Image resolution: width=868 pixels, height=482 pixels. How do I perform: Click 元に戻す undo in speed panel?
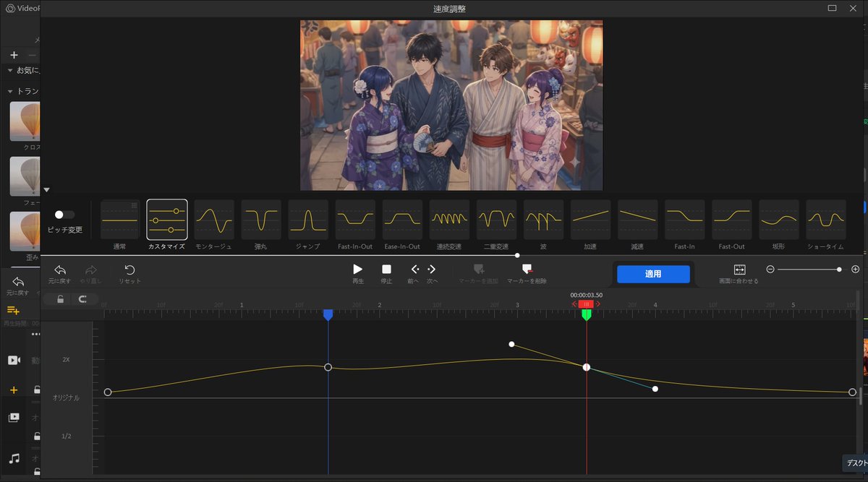click(60, 270)
